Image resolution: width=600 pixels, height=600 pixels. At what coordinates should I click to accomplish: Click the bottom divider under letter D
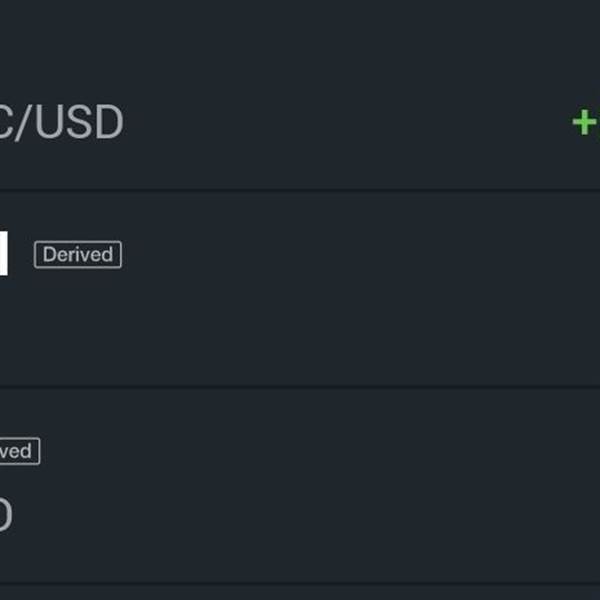pos(300,584)
